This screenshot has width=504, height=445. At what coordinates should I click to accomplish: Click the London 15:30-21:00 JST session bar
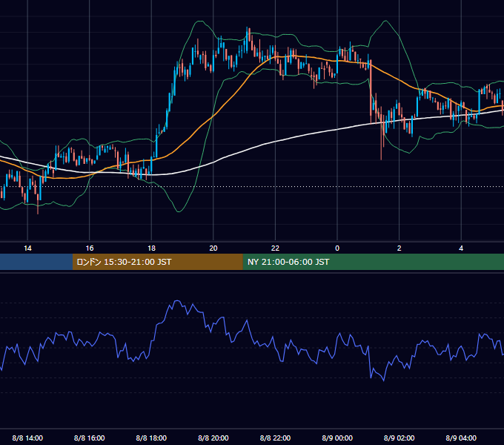pos(157,262)
